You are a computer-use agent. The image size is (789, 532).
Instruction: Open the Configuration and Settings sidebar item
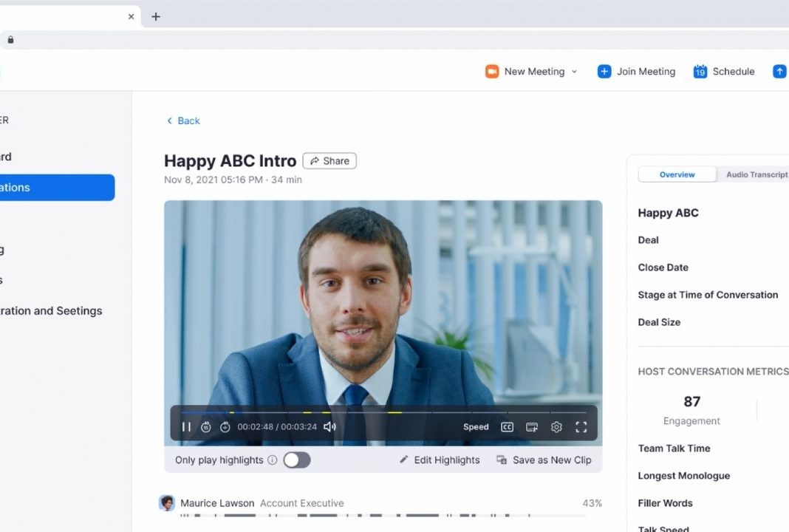[x=51, y=310]
